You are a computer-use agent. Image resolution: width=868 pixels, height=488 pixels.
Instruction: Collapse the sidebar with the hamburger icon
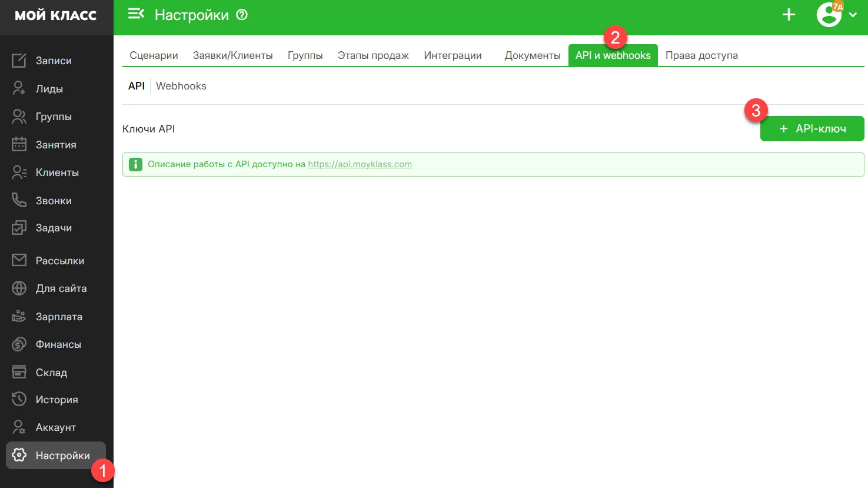[x=136, y=14]
